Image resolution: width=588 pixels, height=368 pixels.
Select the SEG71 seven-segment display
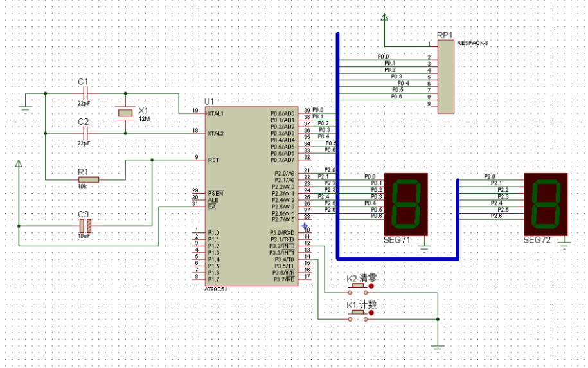[x=405, y=205]
